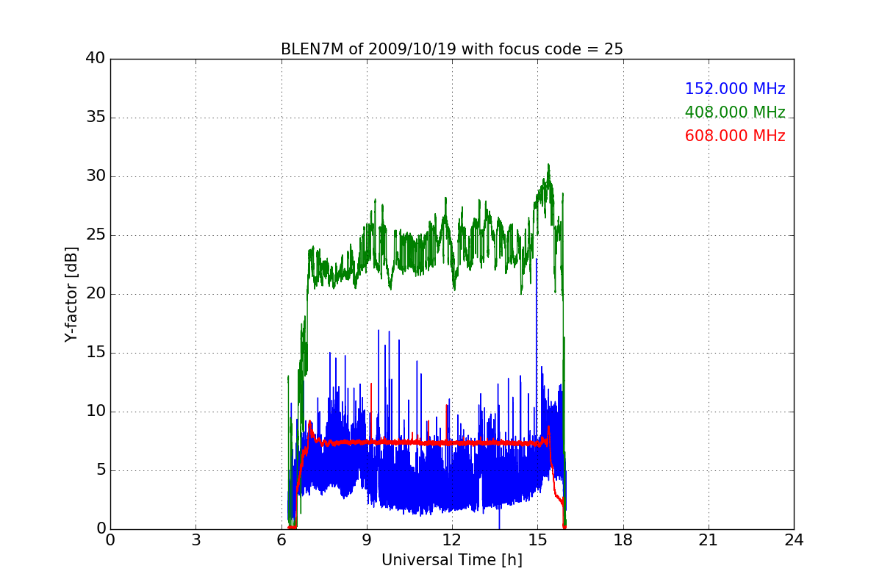This screenshot has height=588, width=882.
Task: Click the 'Universal Time [h]' axis label
Action: 451,560
